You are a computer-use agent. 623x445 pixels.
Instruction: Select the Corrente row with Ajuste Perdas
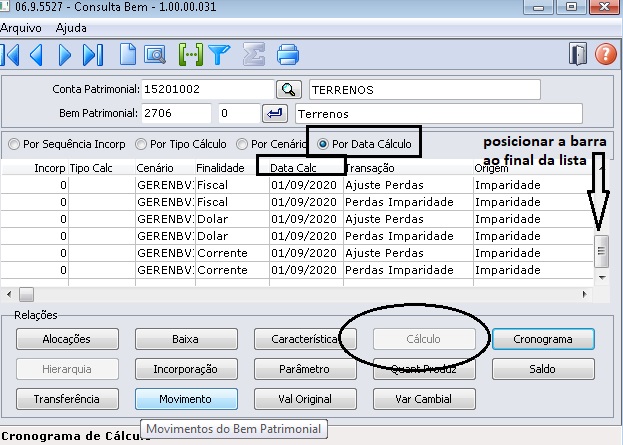(x=297, y=253)
